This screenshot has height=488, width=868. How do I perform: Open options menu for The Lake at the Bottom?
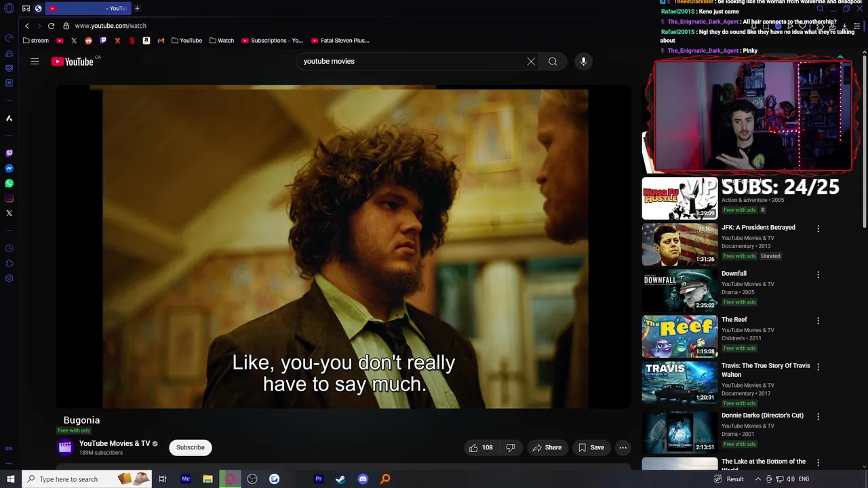coord(818,463)
